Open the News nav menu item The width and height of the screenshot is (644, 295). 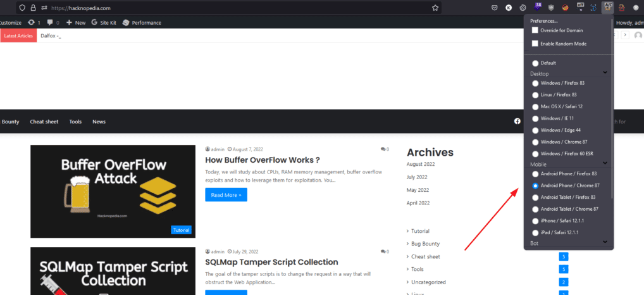[99, 122]
